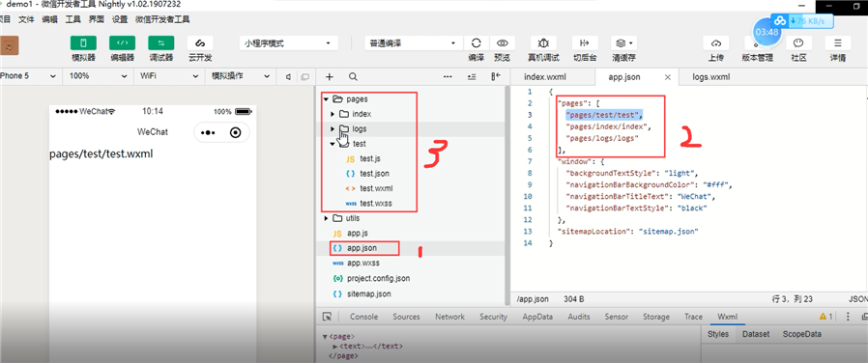Click the plus icon to add file
The height and width of the screenshot is (363, 868).
point(330,77)
